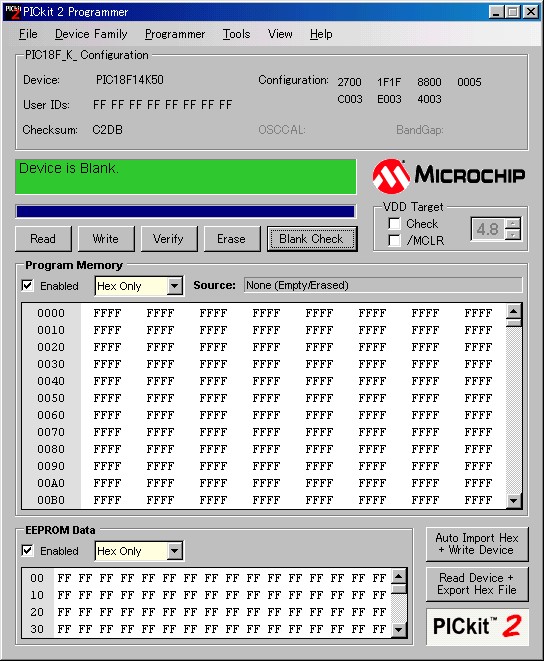Click the PICkit 2 title bar icon
The image size is (544, 661).
coord(12,11)
